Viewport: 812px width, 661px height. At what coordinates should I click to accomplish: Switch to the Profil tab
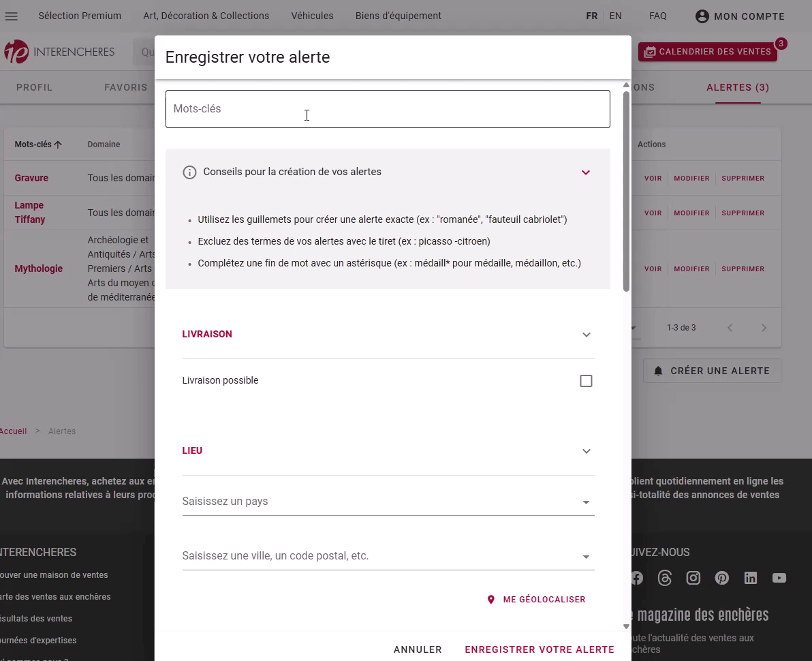(x=34, y=87)
